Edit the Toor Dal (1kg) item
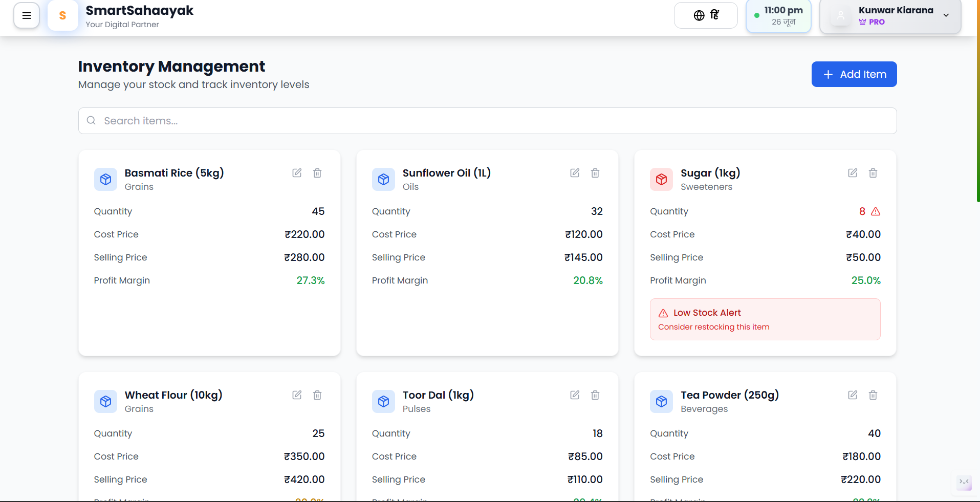980x502 pixels. click(575, 395)
